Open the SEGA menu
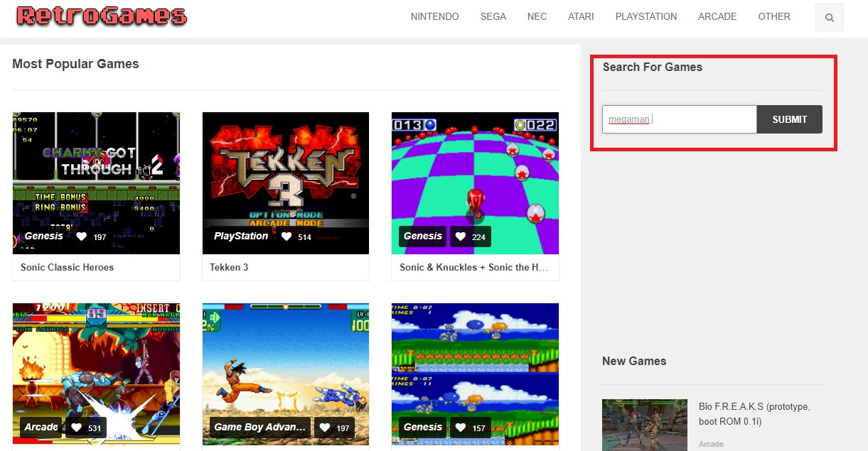 coord(493,17)
